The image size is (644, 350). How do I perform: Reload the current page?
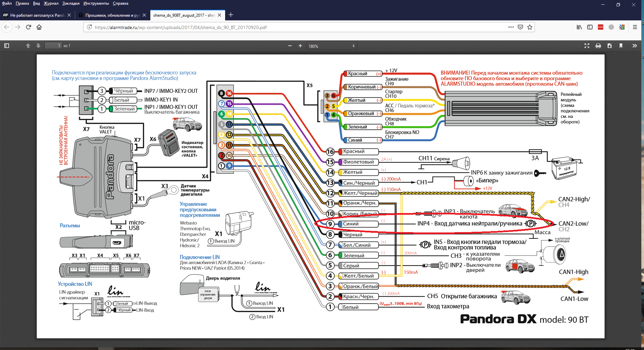(28, 27)
